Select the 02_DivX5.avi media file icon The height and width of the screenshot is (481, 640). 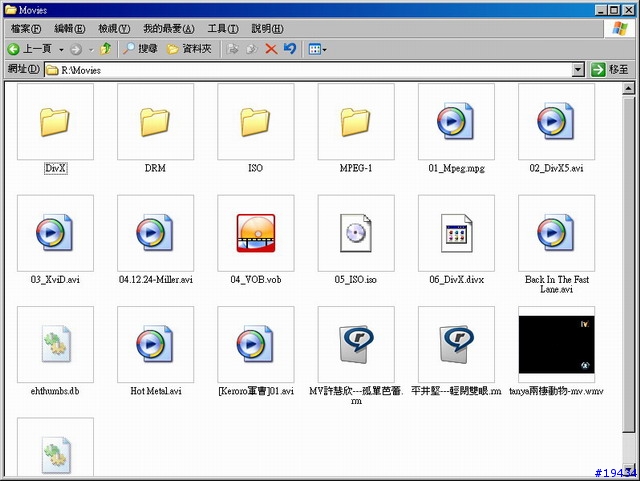[556, 122]
